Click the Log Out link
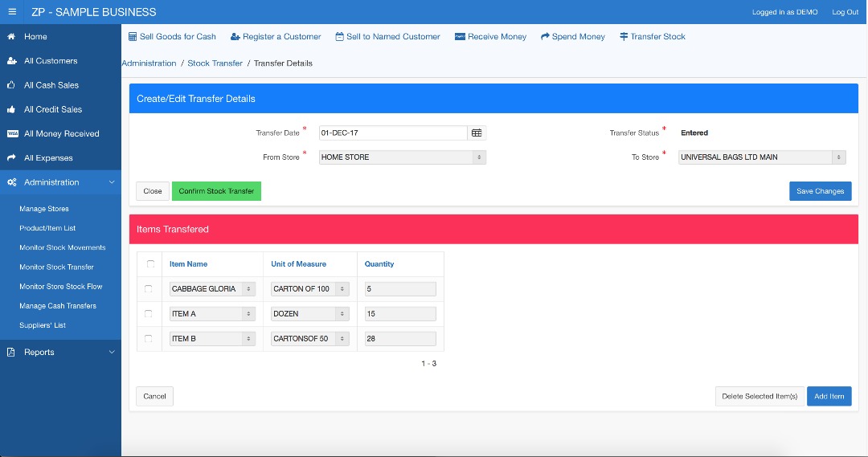Image resolution: width=868 pixels, height=457 pixels. [x=845, y=11]
